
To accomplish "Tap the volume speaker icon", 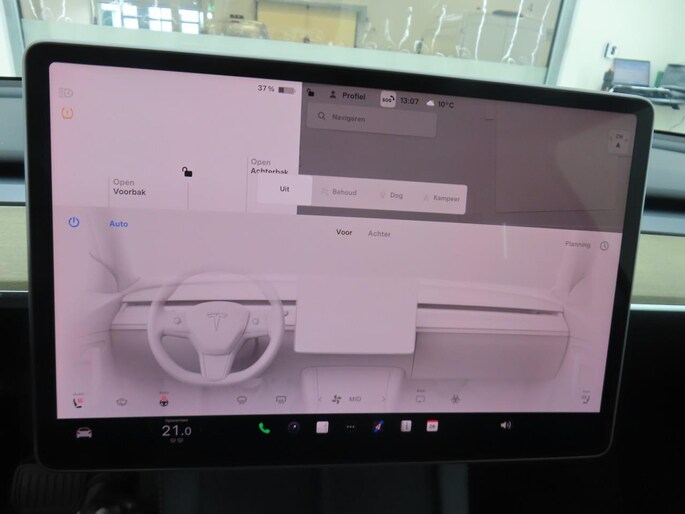I will coord(505,425).
